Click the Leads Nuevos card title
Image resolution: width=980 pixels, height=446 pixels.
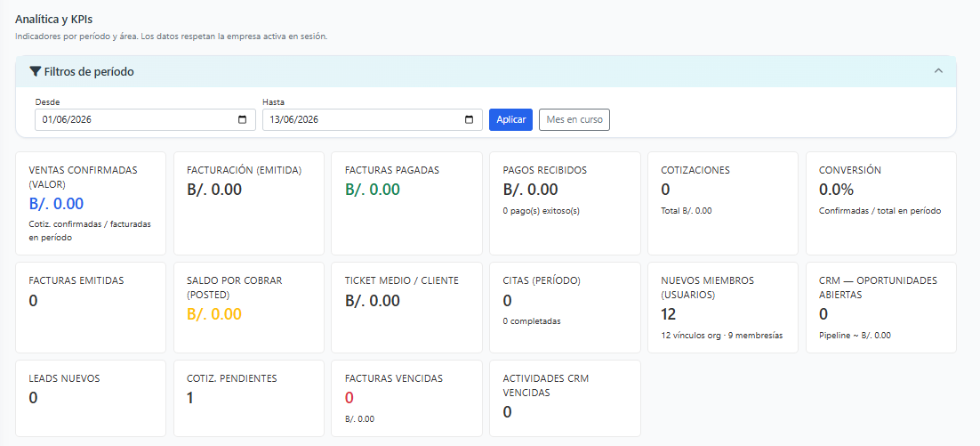[x=64, y=378]
